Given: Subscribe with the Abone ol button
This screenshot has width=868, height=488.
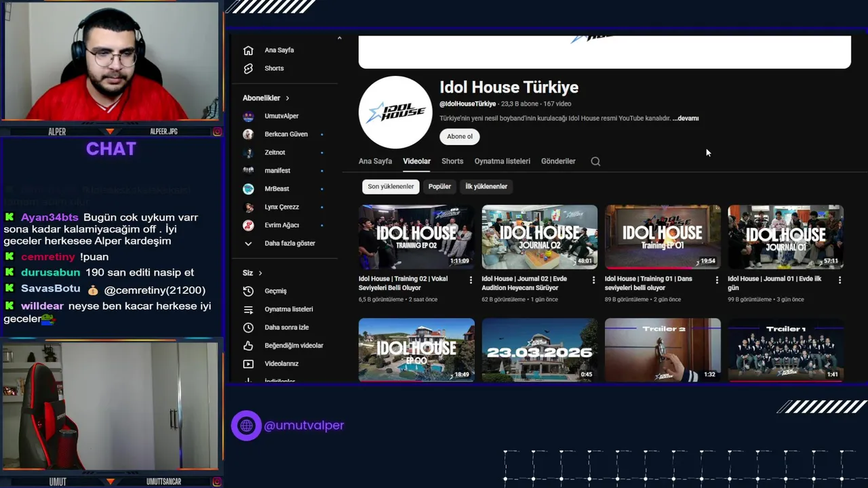Looking at the screenshot, I should pyautogui.click(x=460, y=136).
